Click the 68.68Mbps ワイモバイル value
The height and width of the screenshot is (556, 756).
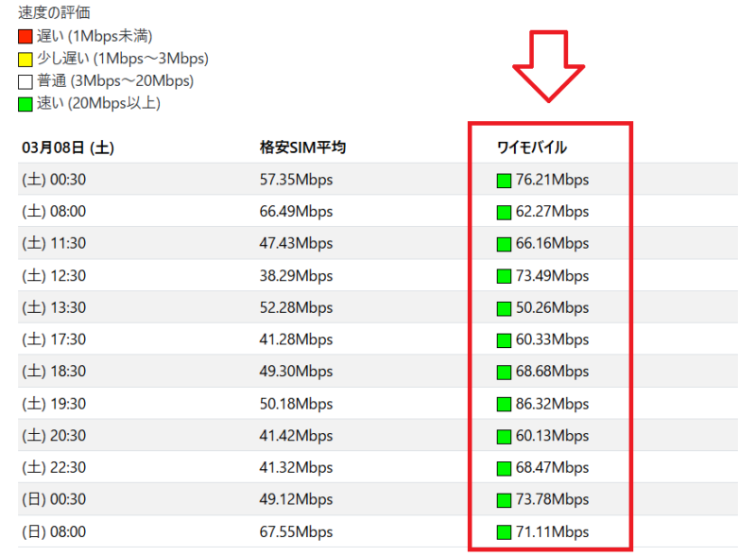553,372
